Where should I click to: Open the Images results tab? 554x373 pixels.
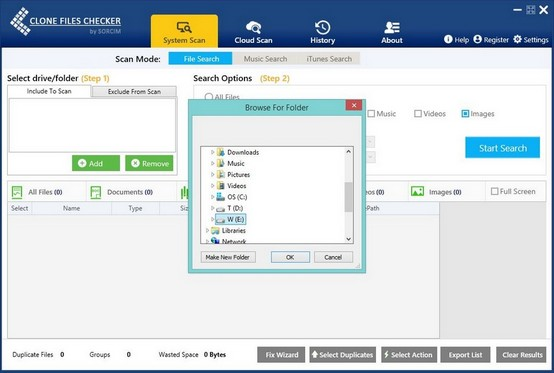tap(446, 192)
